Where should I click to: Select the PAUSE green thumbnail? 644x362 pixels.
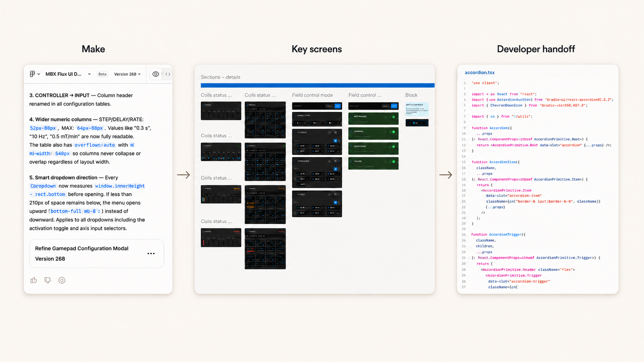point(373,163)
